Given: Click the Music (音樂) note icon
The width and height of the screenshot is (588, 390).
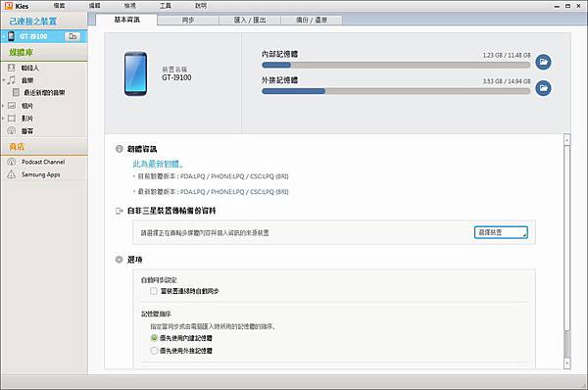Looking at the screenshot, I should point(11,80).
